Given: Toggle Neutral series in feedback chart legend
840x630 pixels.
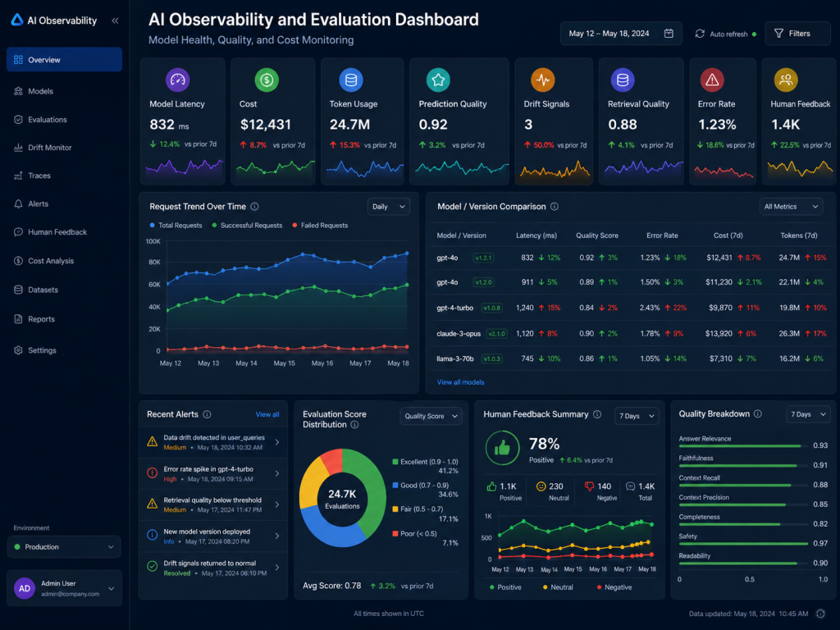Looking at the screenshot, I should pos(558,587).
